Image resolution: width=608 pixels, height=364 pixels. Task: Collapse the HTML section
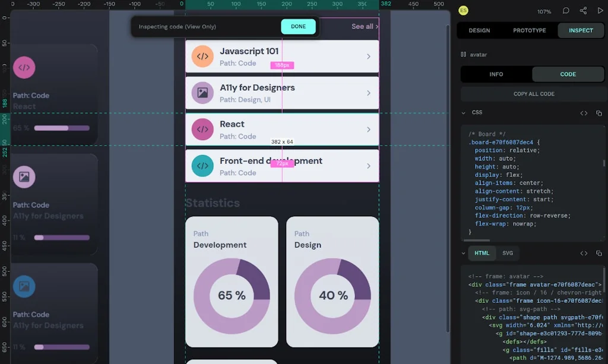[x=465, y=253]
